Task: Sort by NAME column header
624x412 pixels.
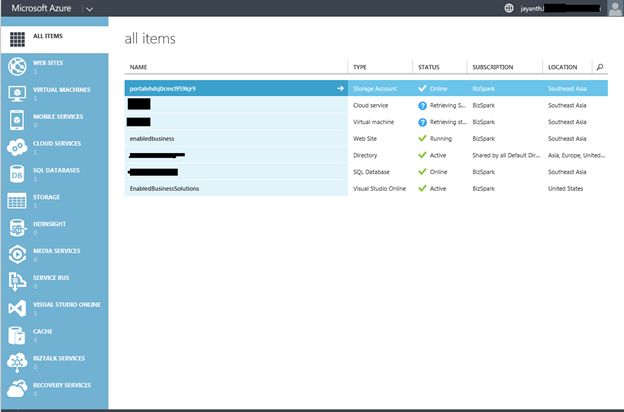Action: [x=138, y=67]
